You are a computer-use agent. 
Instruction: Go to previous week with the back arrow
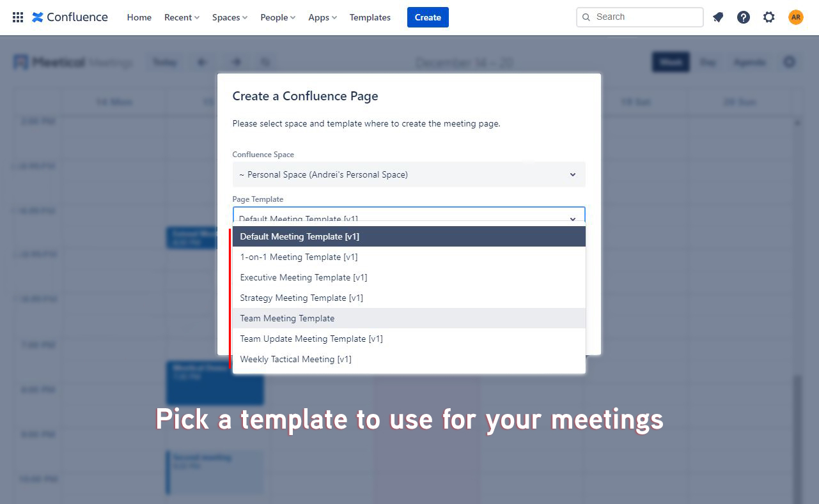tap(202, 62)
